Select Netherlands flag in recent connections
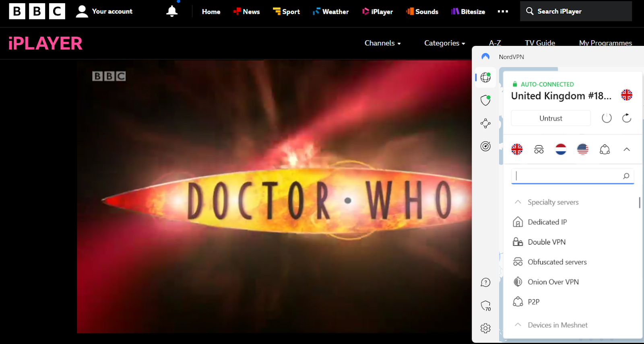Screen dimensions: 644x344 tap(561, 149)
